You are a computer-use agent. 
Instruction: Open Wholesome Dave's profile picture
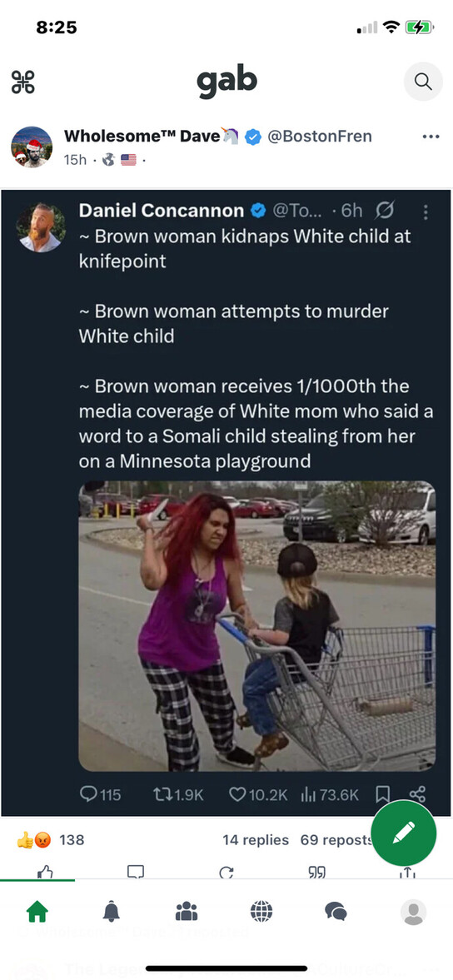point(32,147)
